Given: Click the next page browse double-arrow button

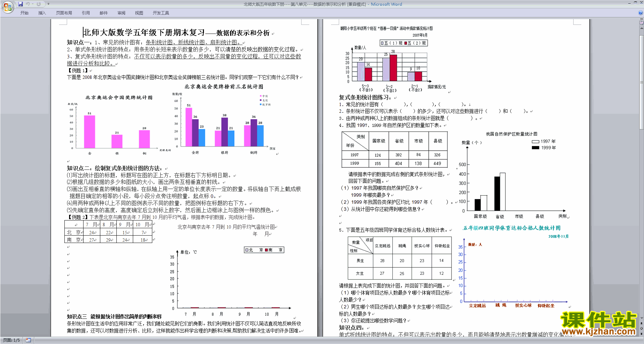Looking at the screenshot, I should pyautogui.click(x=642, y=334).
